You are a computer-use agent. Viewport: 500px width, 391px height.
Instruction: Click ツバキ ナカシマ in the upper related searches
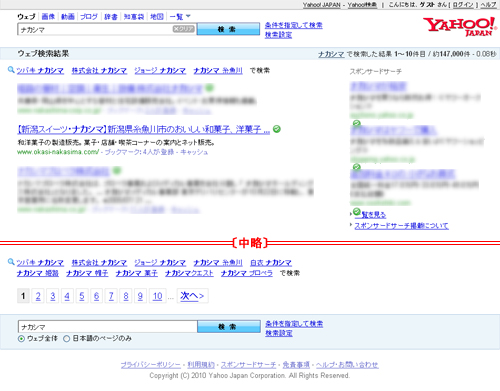pyautogui.click(x=40, y=70)
